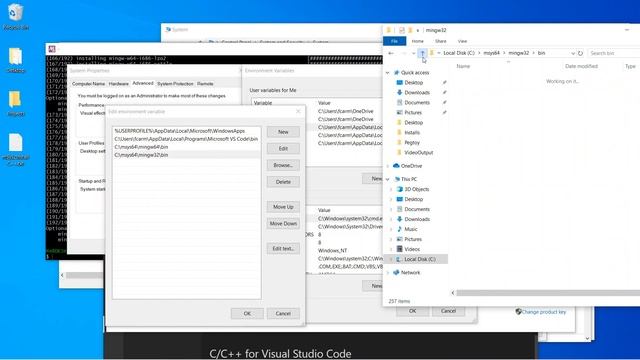Expand the OneDrive tree node
The height and width of the screenshot is (360, 640).
(x=388, y=166)
